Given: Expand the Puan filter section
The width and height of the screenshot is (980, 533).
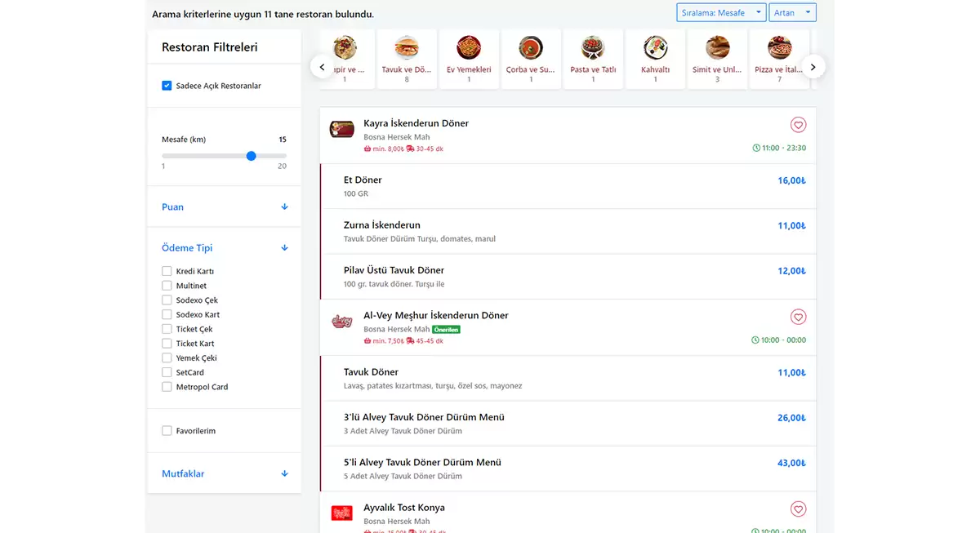Looking at the screenshot, I should pyautogui.click(x=225, y=207).
